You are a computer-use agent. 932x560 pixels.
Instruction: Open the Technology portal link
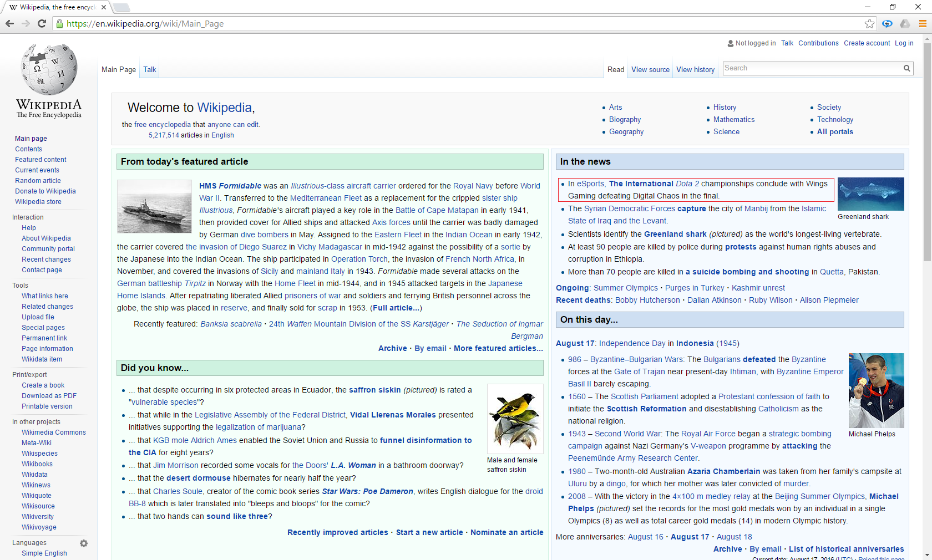click(835, 120)
